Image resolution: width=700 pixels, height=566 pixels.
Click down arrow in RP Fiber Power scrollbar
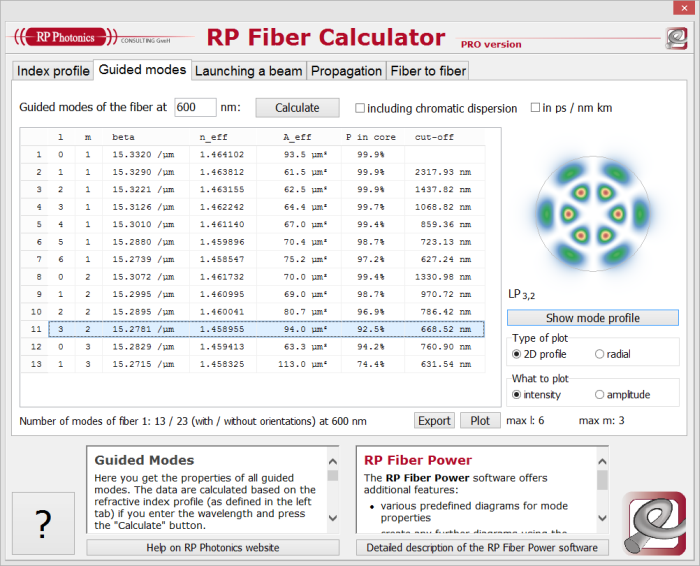coord(603,518)
